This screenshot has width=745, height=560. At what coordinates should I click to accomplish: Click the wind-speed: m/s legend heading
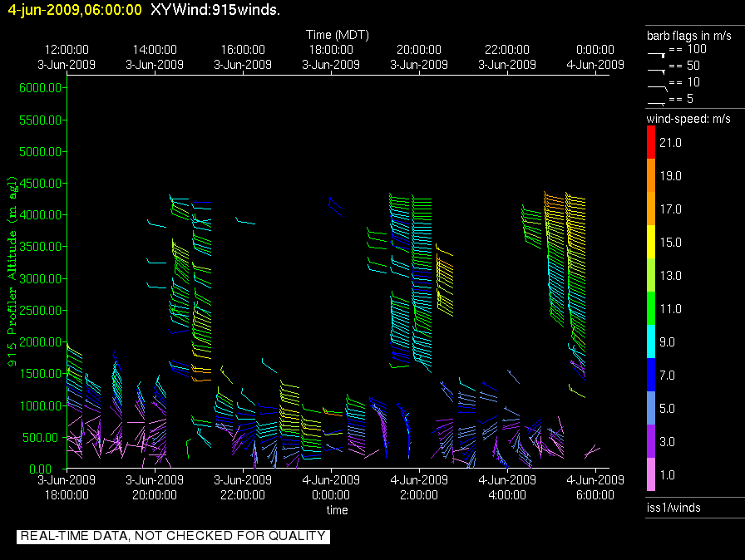(x=688, y=119)
